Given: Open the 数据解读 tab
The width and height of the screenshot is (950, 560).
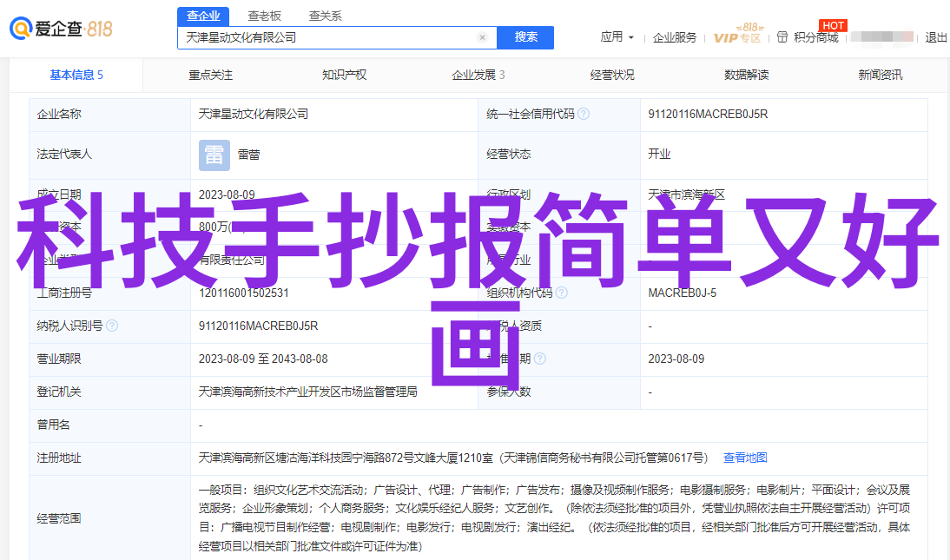Looking at the screenshot, I should pos(747,76).
